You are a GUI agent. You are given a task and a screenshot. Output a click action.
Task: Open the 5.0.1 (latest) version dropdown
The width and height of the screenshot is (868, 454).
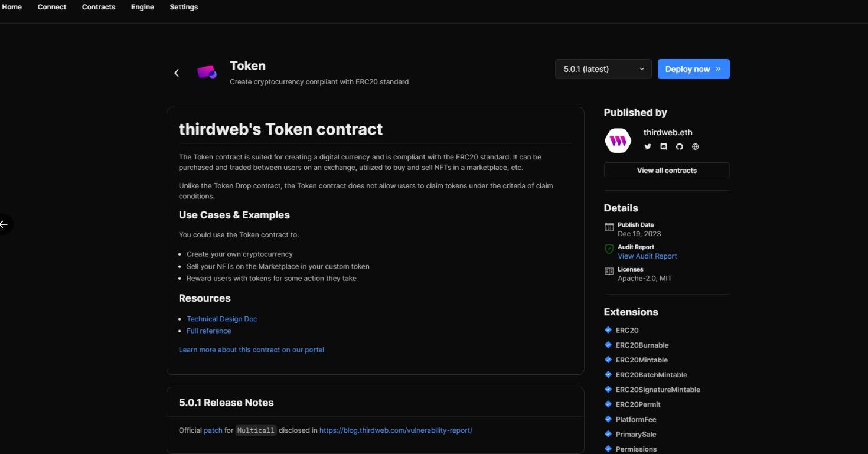603,69
